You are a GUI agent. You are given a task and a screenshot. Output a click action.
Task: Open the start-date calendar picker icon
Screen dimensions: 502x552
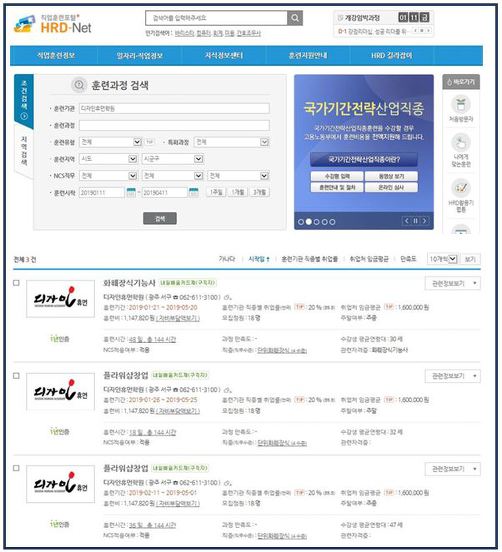(x=131, y=193)
